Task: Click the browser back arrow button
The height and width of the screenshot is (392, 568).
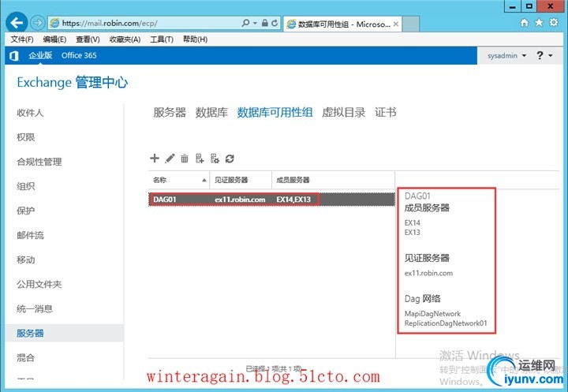Action: coord(17,23)
